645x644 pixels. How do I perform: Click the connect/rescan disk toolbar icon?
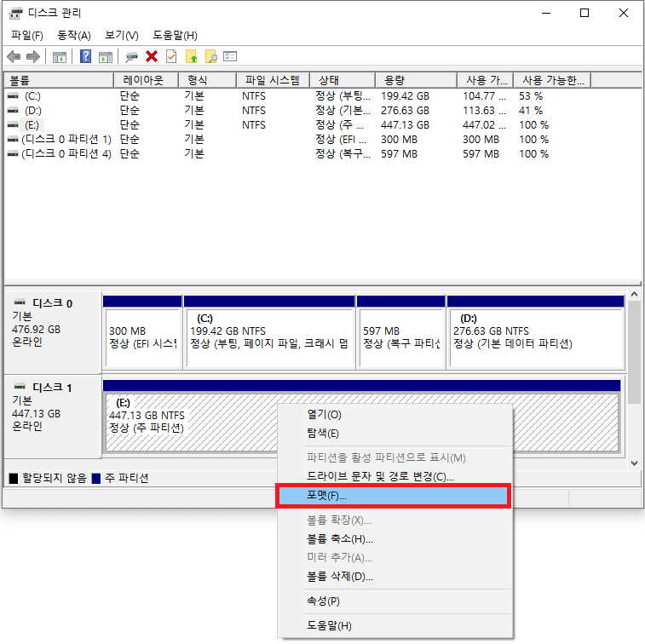click(x=131, y=57)
